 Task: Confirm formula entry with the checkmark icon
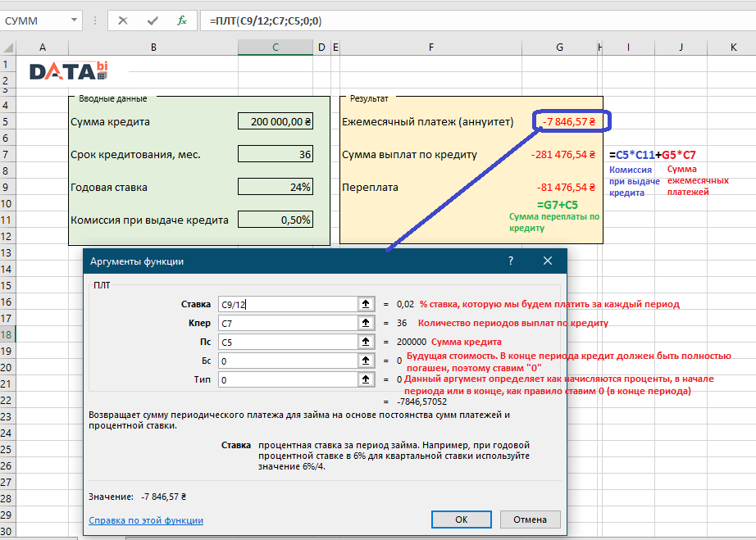[x=153, y=20]
